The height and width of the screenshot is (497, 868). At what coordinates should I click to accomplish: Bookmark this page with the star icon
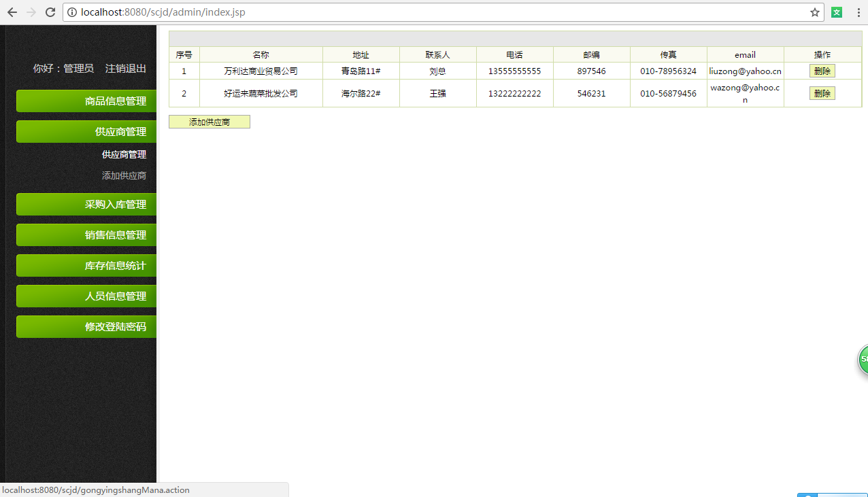point(814,12)
